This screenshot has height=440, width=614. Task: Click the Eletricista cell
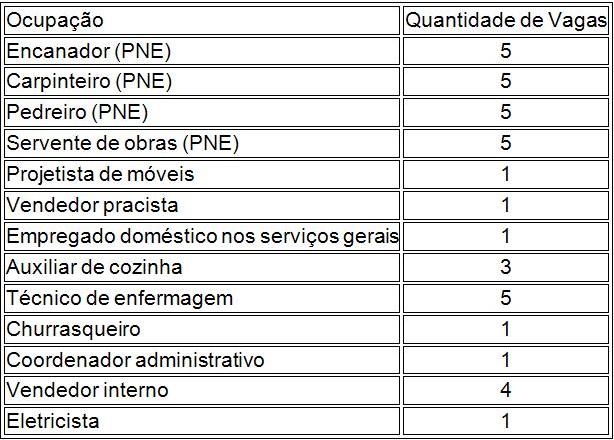point(53,422)
